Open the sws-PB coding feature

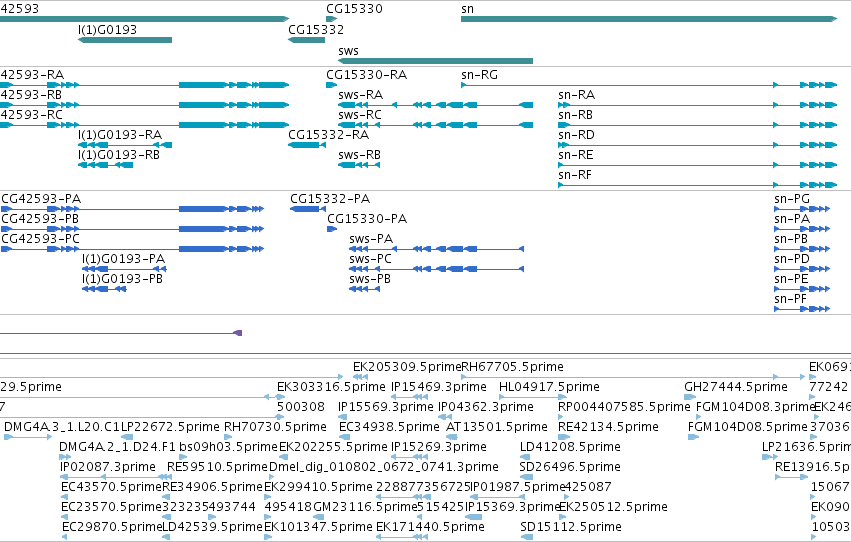pyautogui.click(x=364, y=289)
